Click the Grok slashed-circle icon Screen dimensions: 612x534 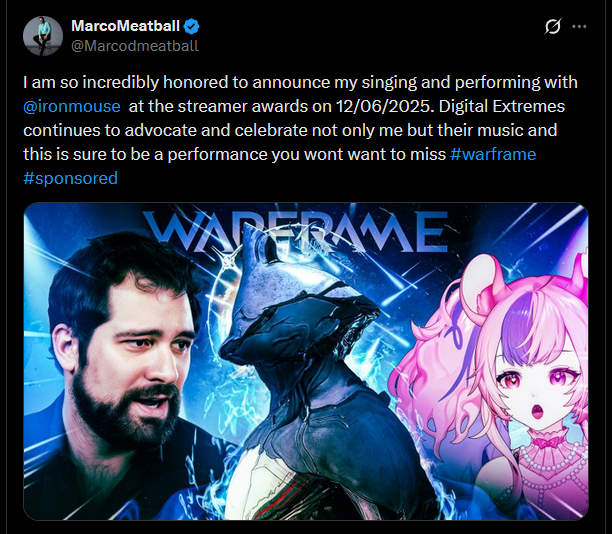(x=553, y=27)
